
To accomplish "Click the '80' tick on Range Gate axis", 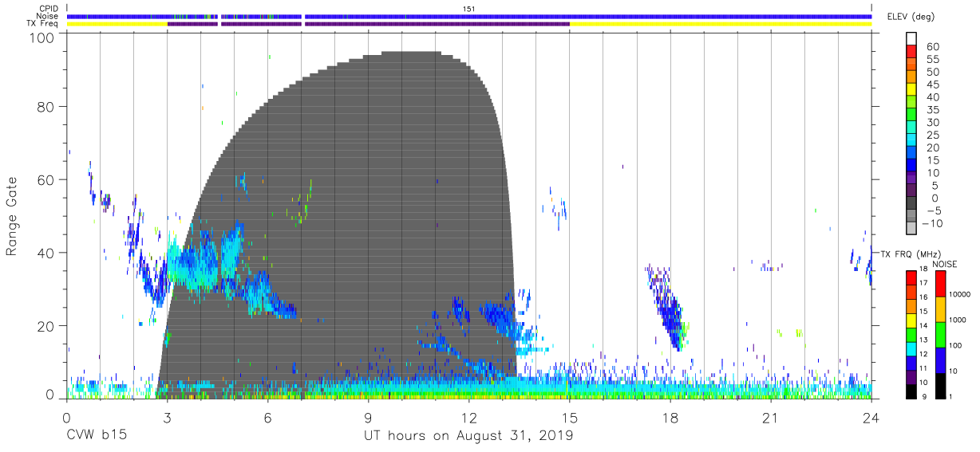I will [46, 106].
